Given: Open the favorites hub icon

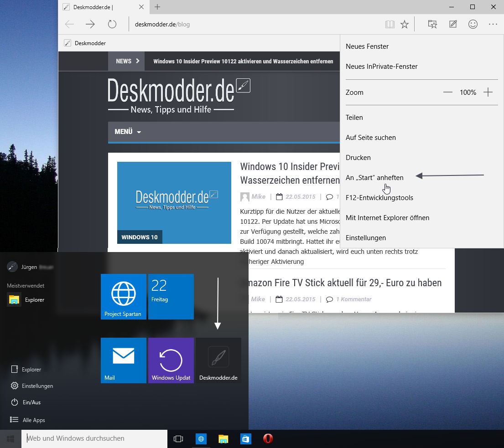Looking at the screenshot, I should pos(433,24).
